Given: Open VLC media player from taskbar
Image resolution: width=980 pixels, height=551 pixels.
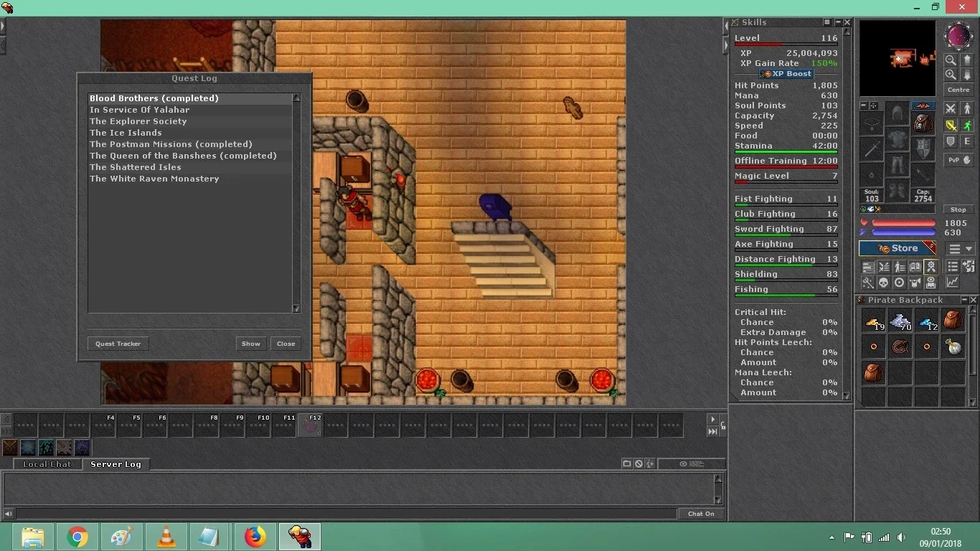Looking at the screenshot, I should [x=166, y=537].
